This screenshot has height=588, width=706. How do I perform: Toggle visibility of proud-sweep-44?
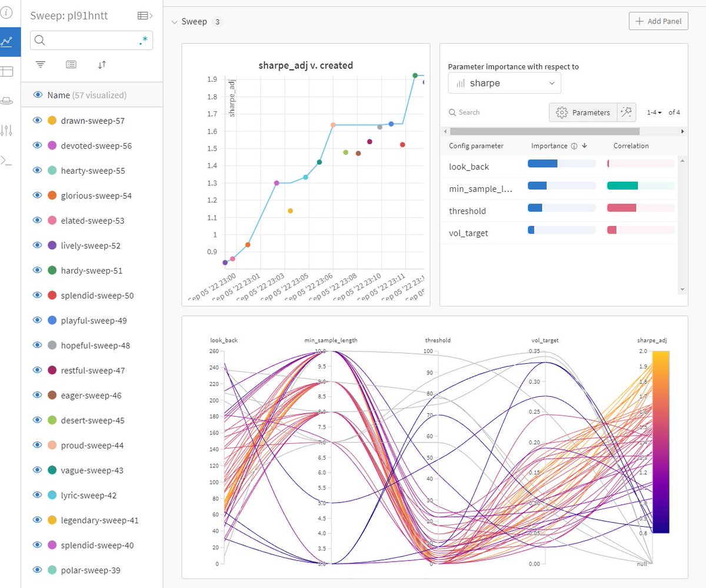pos(38,446)
